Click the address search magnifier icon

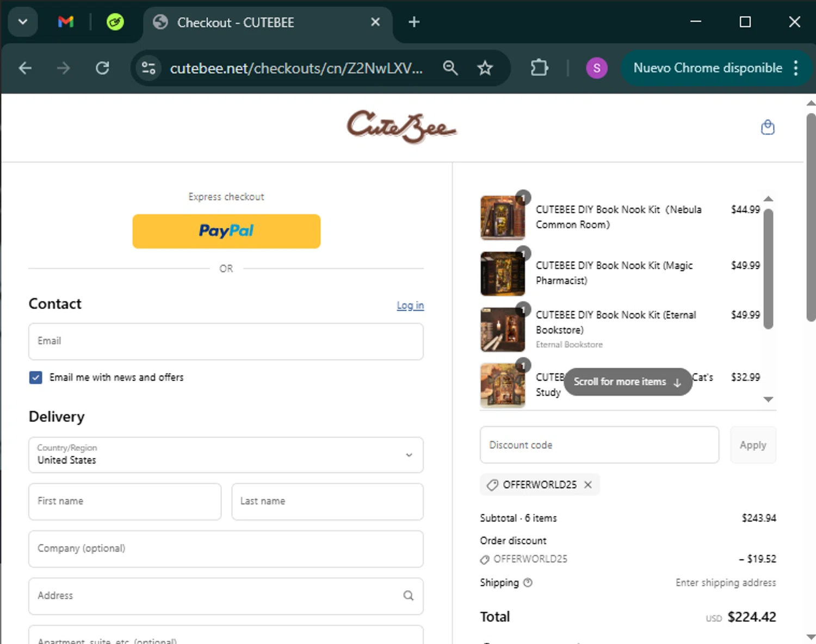click(408, 596)
